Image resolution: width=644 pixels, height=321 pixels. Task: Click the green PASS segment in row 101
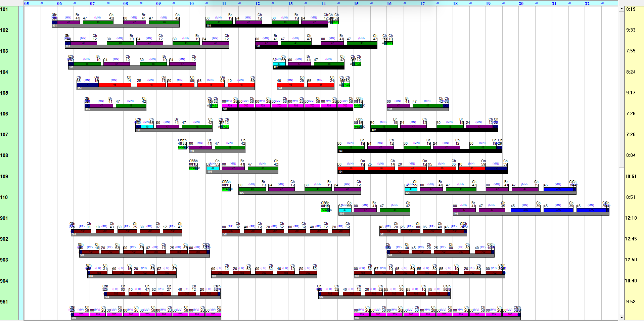click(x=335, y=22)
